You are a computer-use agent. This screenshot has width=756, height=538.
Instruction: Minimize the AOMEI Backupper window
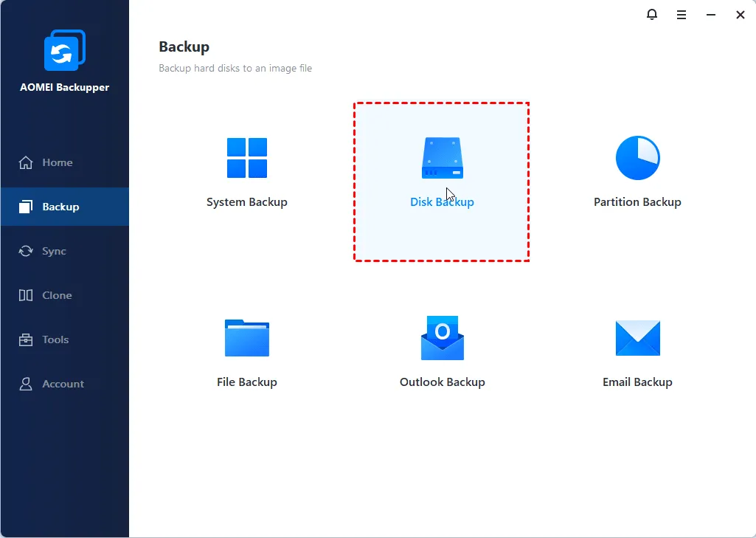click(x=711, y=15)
